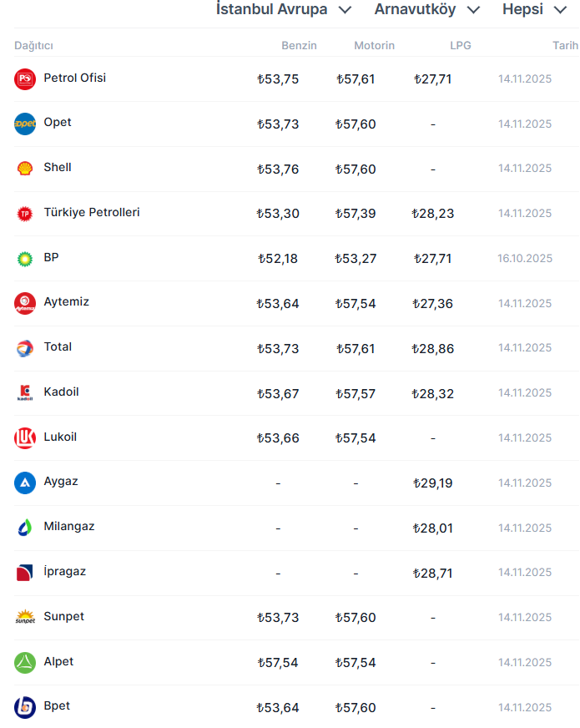Click the Aygaz blue circle logo
580x728 pixels.
tap(25, 483)
